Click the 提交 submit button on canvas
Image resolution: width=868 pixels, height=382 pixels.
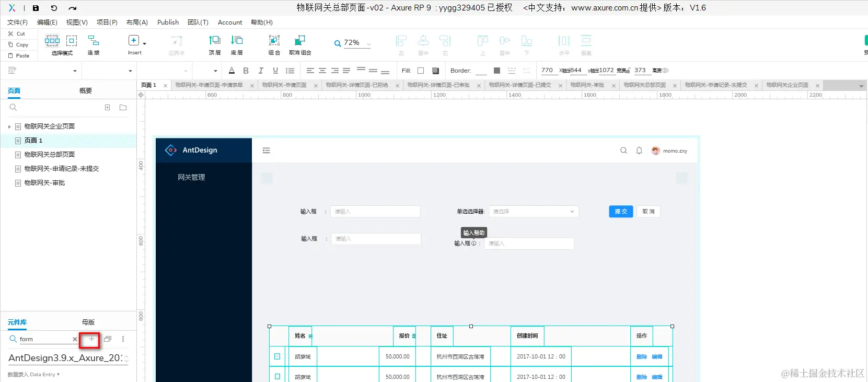pyautogui.click(x=621, y=212)
